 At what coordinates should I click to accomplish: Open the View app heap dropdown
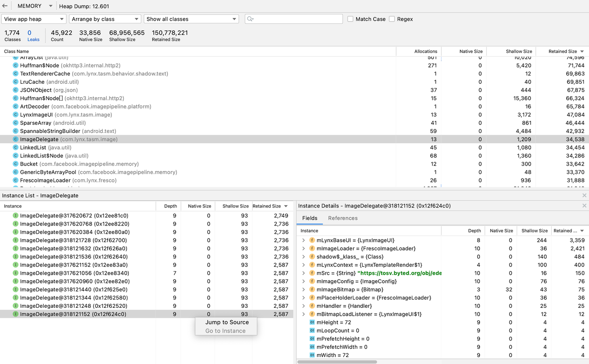(35, 19)
